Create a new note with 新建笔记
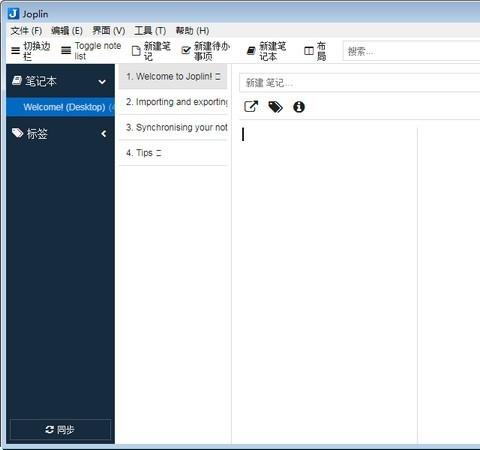The image size is (480, 450). pyautogui.click(x=151, y=51)
